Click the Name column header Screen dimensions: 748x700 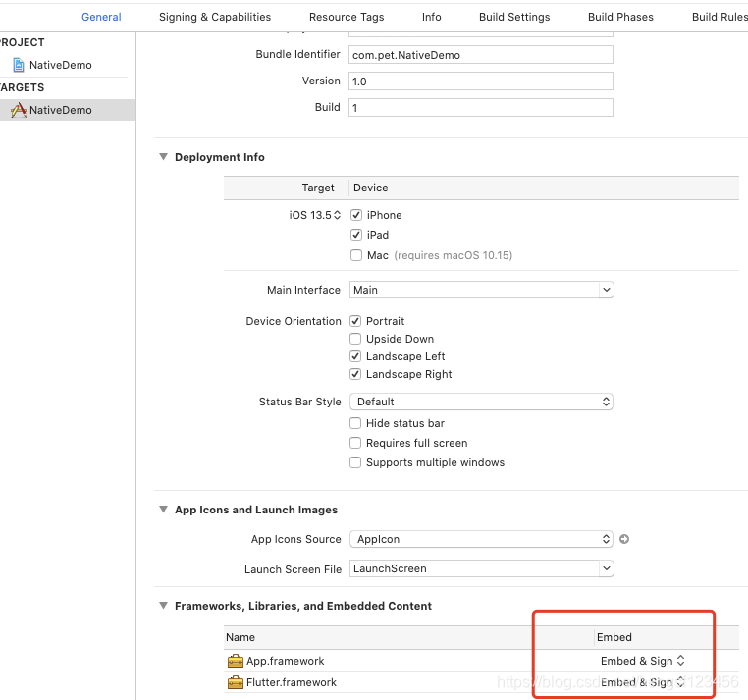point(240,637)
